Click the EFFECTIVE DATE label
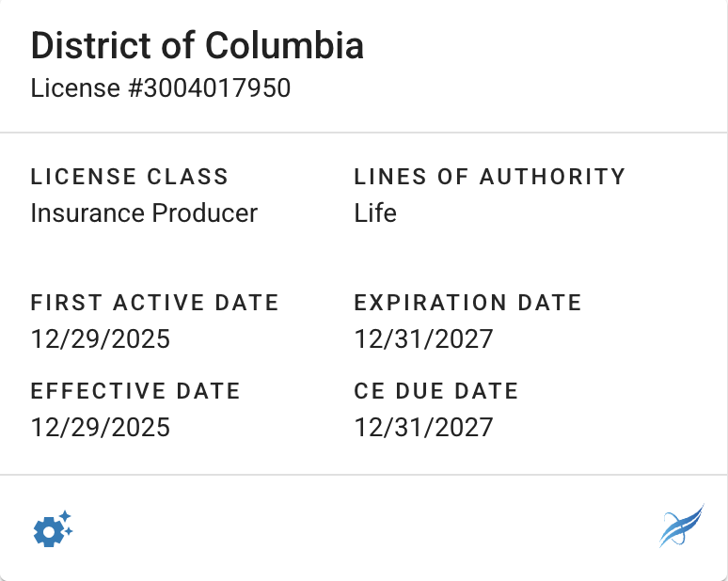 (x=136, y=391)
